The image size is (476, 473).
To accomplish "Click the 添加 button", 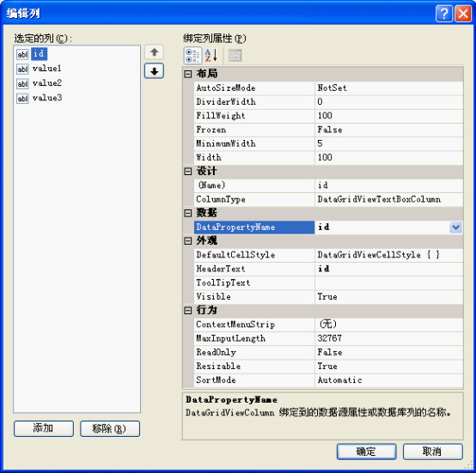I will point(44,428).
